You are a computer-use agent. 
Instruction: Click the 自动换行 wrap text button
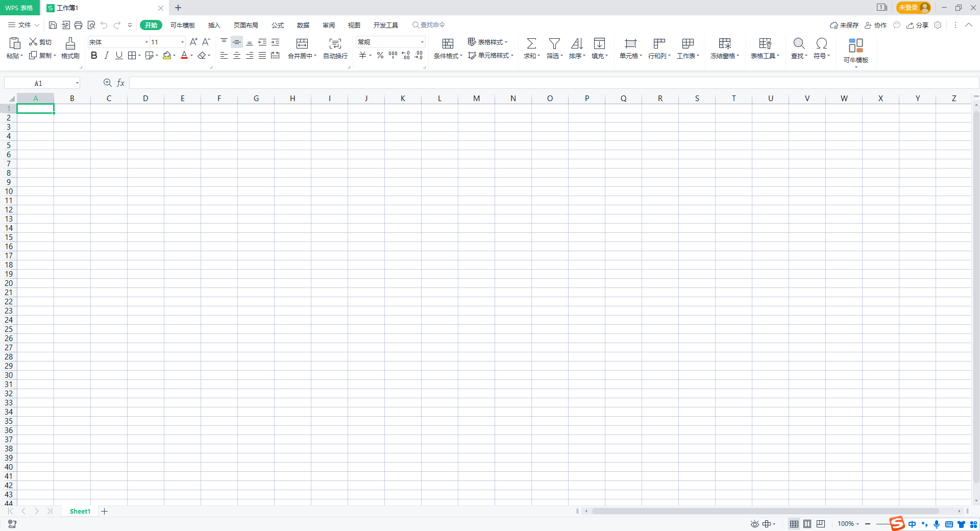click(x=335, y=49)
